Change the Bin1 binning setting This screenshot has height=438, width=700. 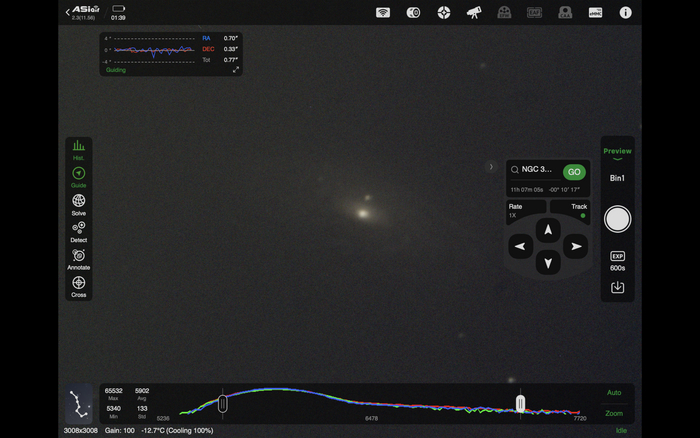(x=617, y=178)
